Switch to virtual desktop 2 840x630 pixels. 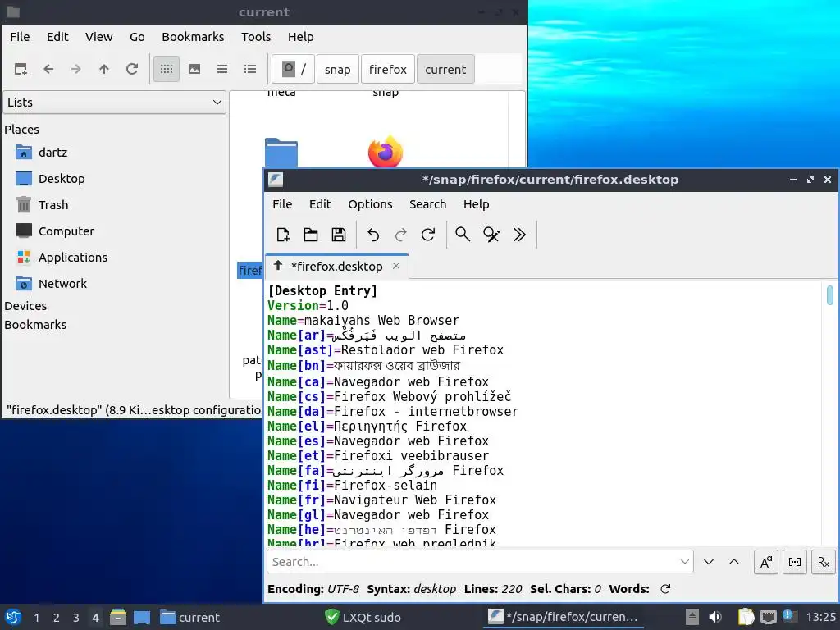[x=57, y=618]
